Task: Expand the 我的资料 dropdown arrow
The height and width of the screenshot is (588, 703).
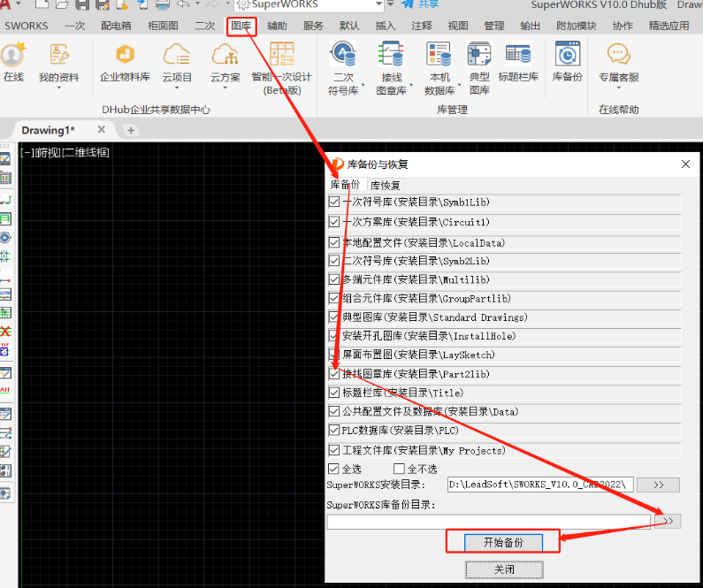Action: pyautogui.click(x=58, y=88)
